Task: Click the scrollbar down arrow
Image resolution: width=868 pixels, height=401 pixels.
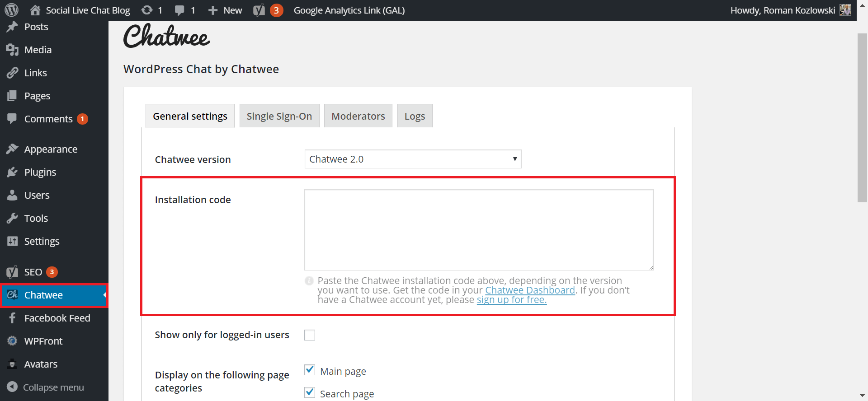Action: coord(863,396)
